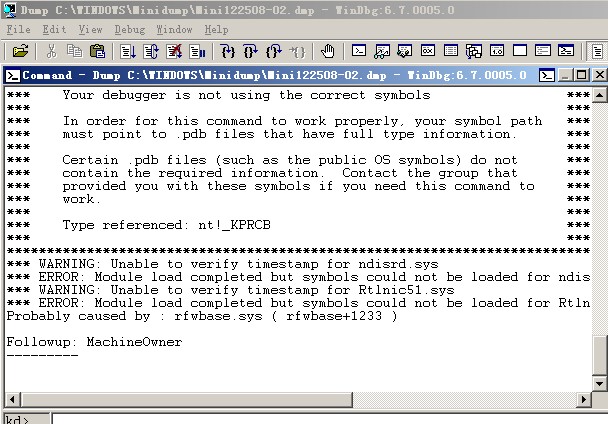The image size is (608, 424).
Task: Click the horizontal scrollbar right arrow
Action: pos(584,399)
